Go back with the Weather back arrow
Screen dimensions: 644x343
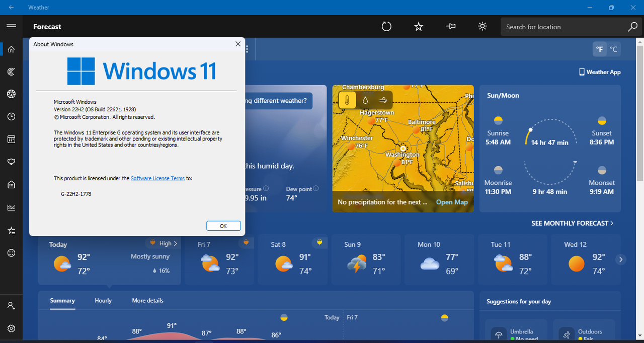(x=11, y=8)
